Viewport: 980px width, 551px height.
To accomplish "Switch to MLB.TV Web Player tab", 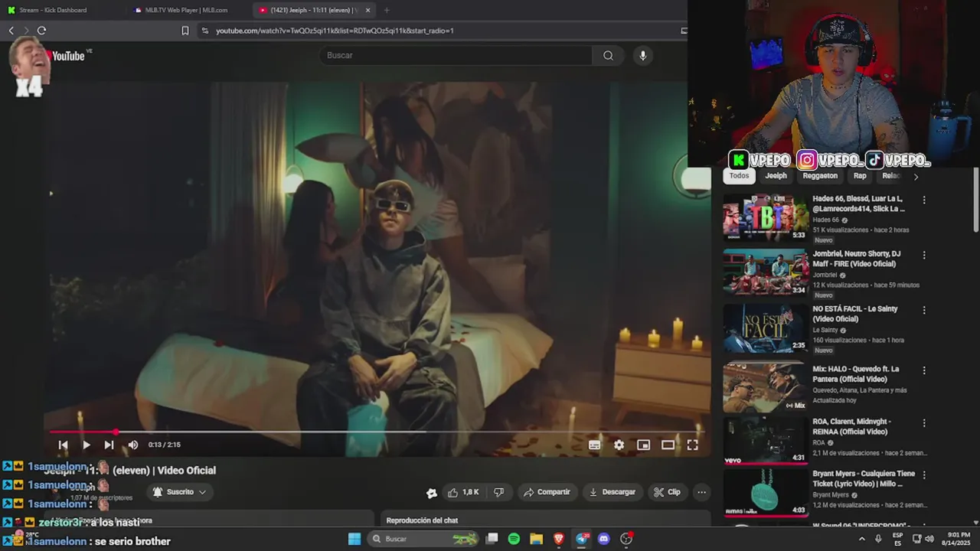I will coord(187,10).
